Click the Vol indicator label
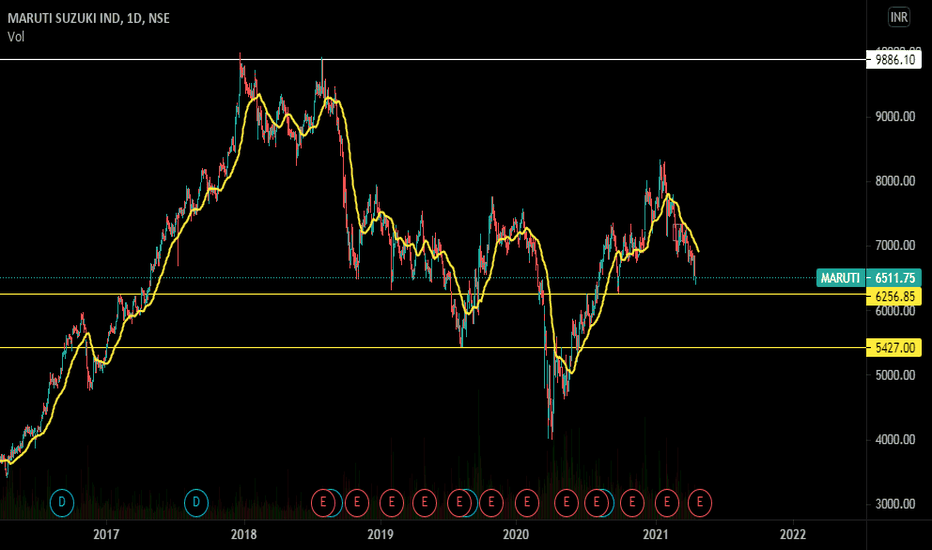 pyautogui.click(x=16, y=37)
